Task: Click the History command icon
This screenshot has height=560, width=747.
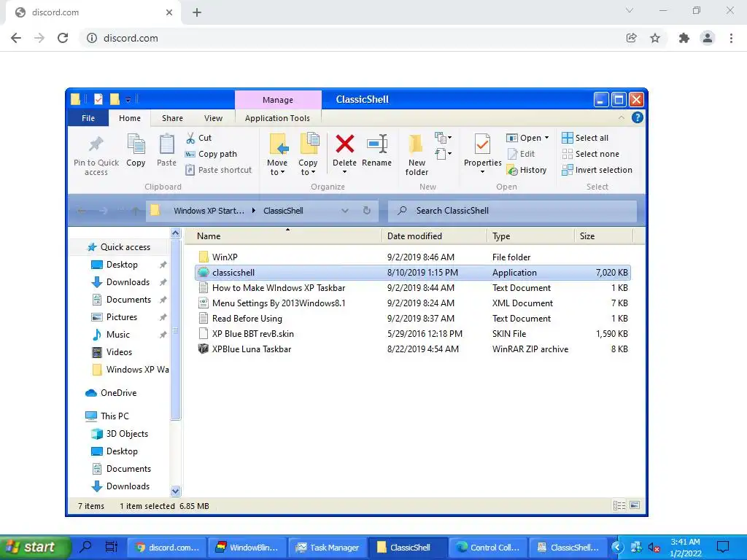Action: pos(512,170)
